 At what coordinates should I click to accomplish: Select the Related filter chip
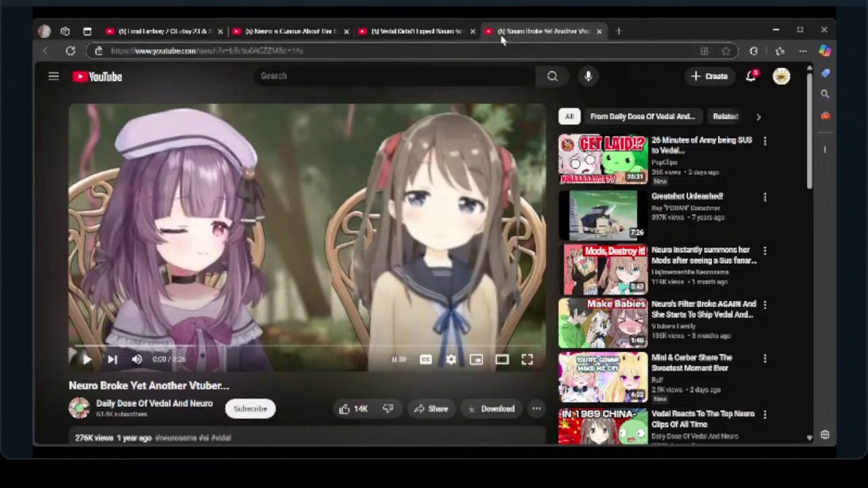(x=725, y=117)
